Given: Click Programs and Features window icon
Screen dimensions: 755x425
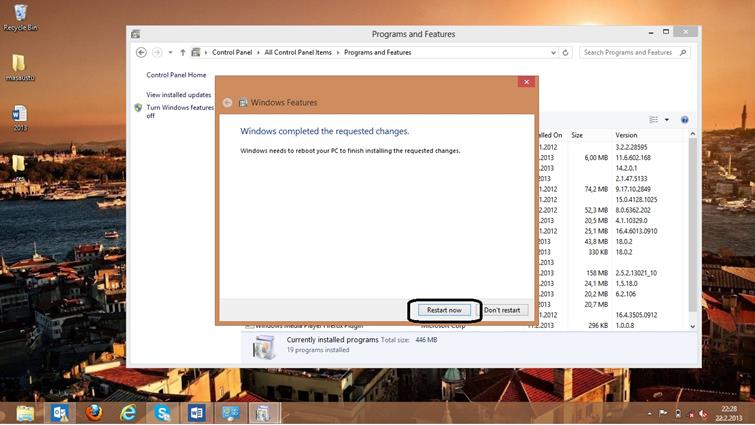Looking at the screenshot, I should (136, 34).
